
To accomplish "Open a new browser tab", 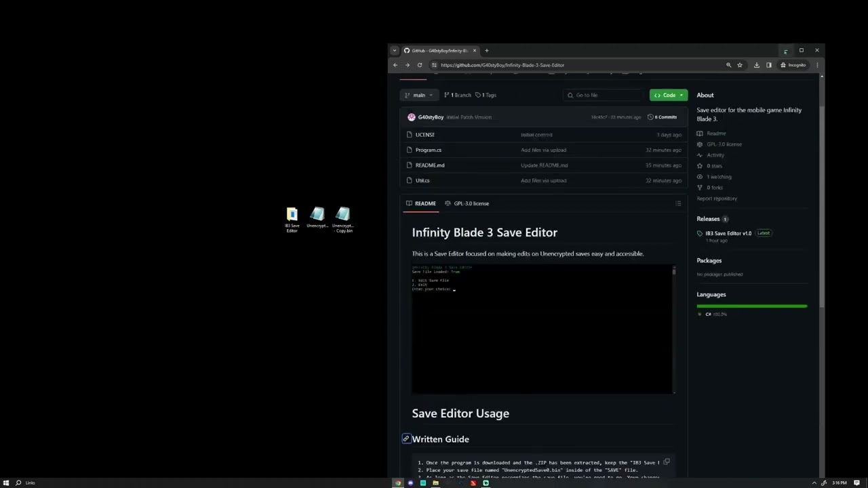I will 486,50.
